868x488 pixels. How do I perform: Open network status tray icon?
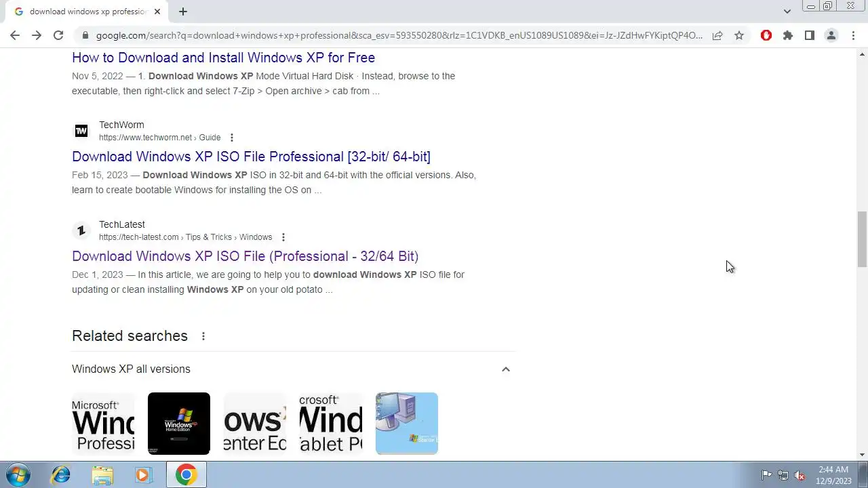click(783, 475)
